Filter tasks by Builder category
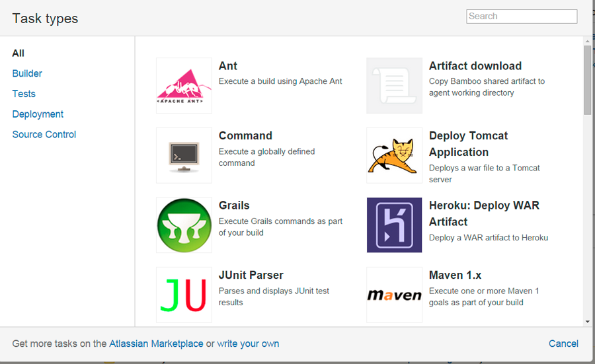This screenshot has height=364, width=595. [27, 73]
